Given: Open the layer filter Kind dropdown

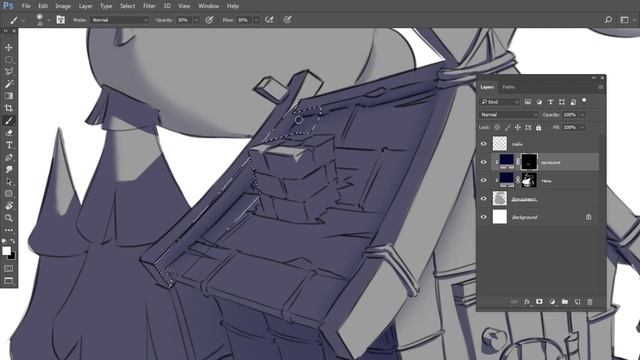Looking at the screenshot, I should tap(500, 102).
